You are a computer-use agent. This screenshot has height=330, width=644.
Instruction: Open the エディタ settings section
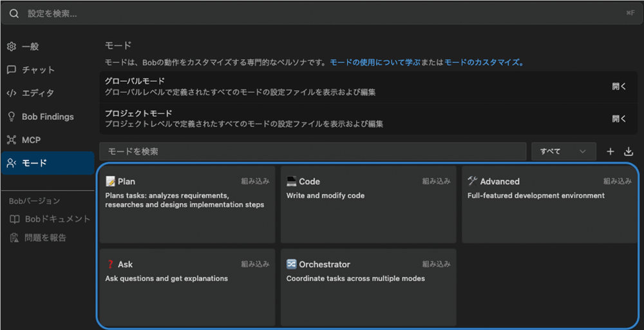click(x=48, y=93)
